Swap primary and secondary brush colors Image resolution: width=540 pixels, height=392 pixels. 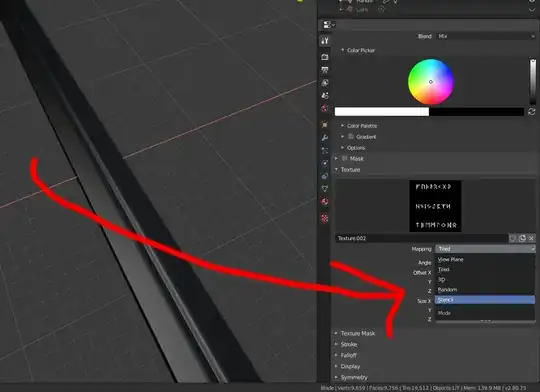pyautogui.click(x=531, y=112)
